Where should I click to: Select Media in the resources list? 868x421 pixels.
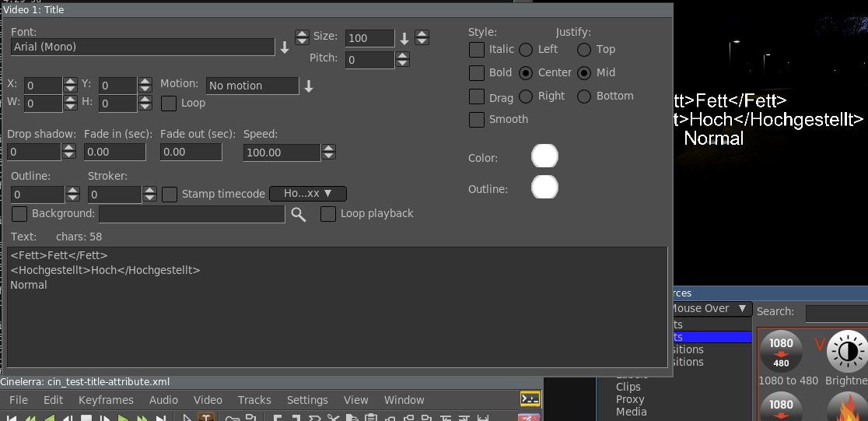click(631, 412)
